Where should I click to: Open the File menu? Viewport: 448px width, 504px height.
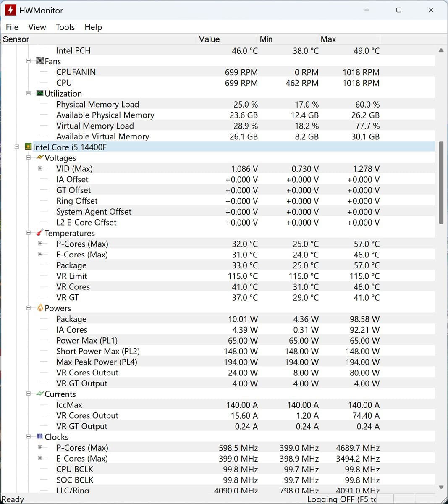(x=12, y=27)
